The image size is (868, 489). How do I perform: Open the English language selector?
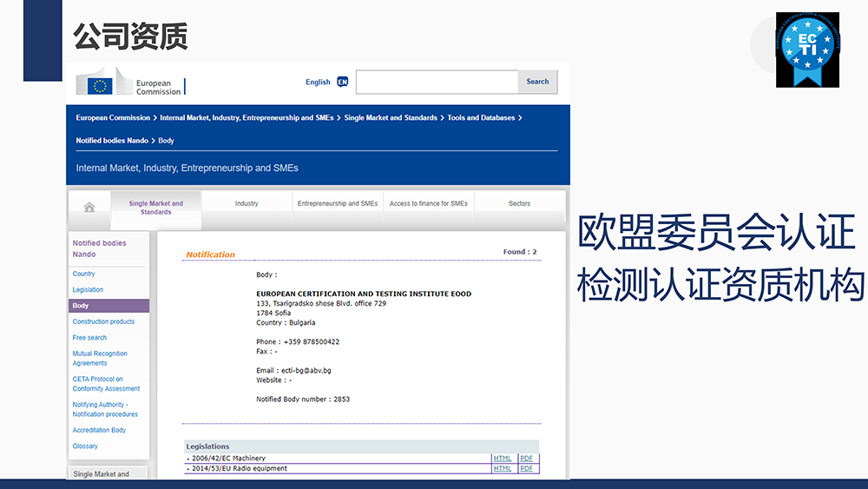pos(318,82)
